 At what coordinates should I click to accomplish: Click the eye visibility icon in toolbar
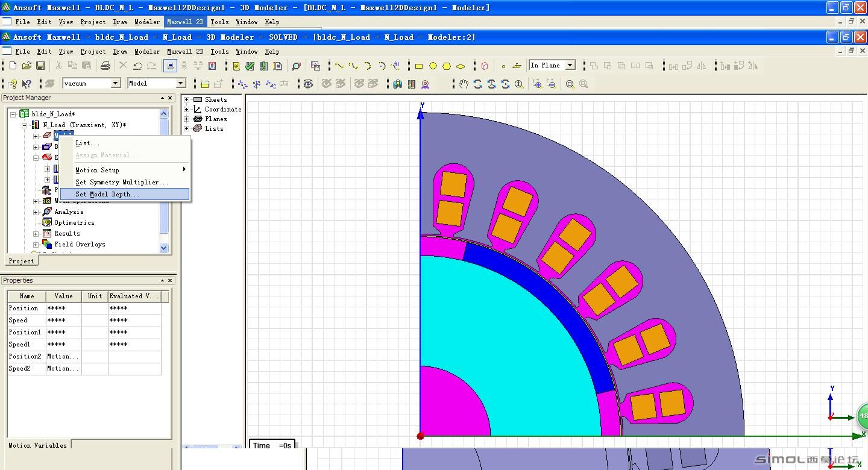(308, 84)
